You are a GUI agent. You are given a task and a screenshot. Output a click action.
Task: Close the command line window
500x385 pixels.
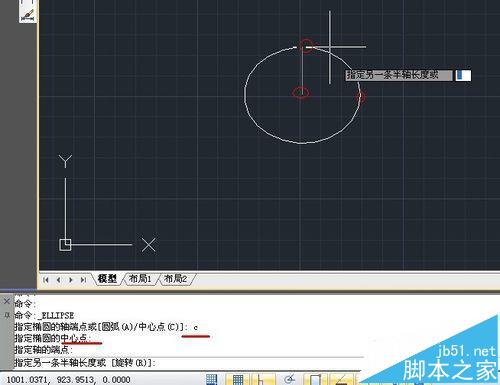coord(7,301)
